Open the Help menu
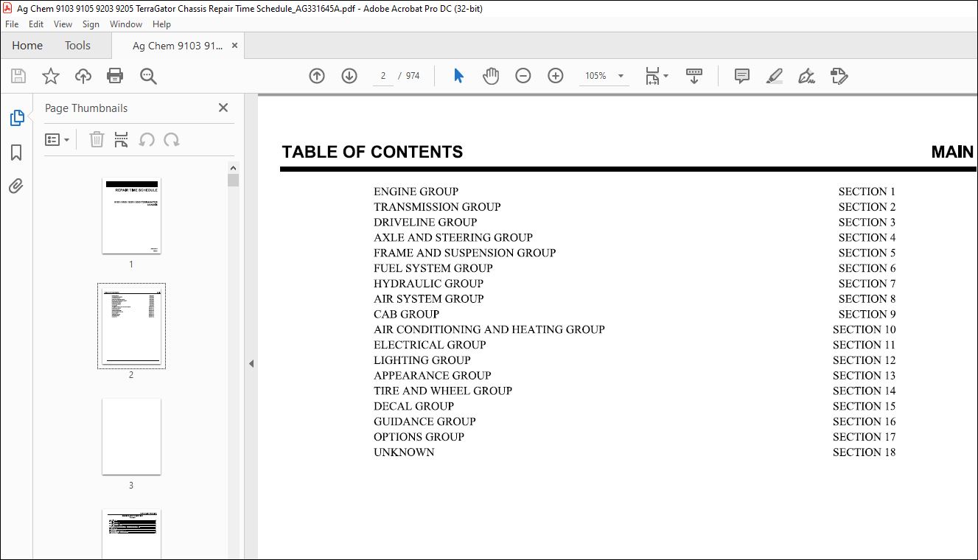978x560 pixels. [x=161, y=24]
